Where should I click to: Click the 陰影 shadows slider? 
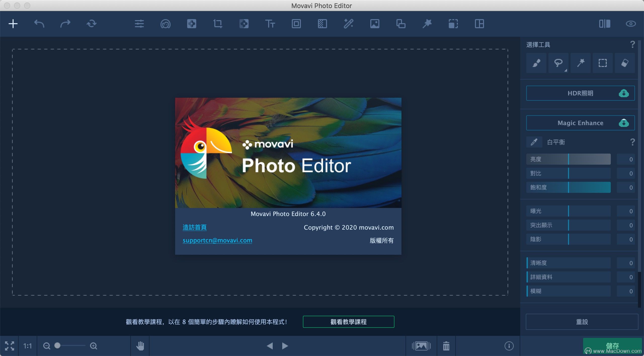point(569,239)
